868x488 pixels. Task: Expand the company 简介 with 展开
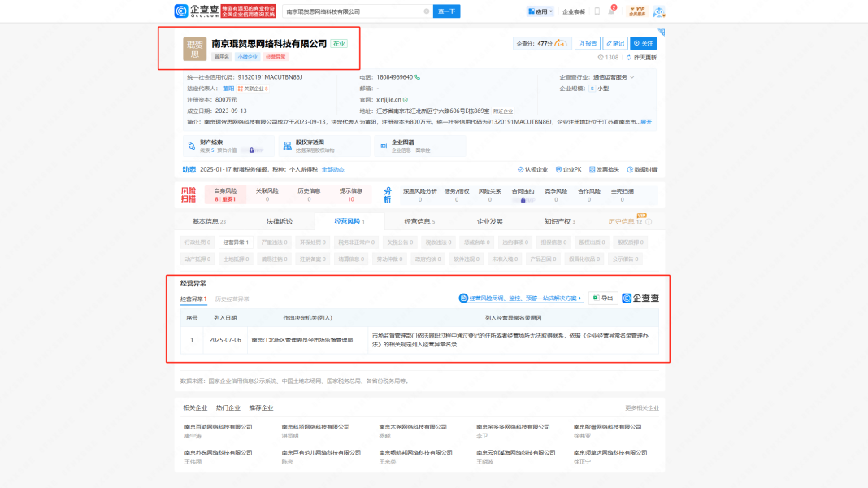[646, 122]
